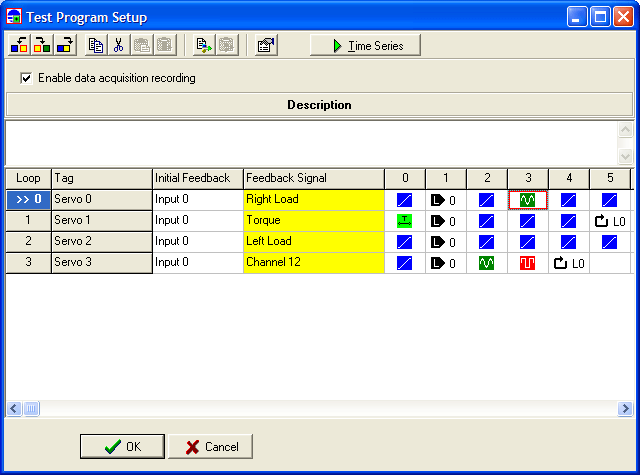The height and width of the screenshot is (475, 640).
Task: Select the ramp step in Right Load column 5
Action: point(609,200)
